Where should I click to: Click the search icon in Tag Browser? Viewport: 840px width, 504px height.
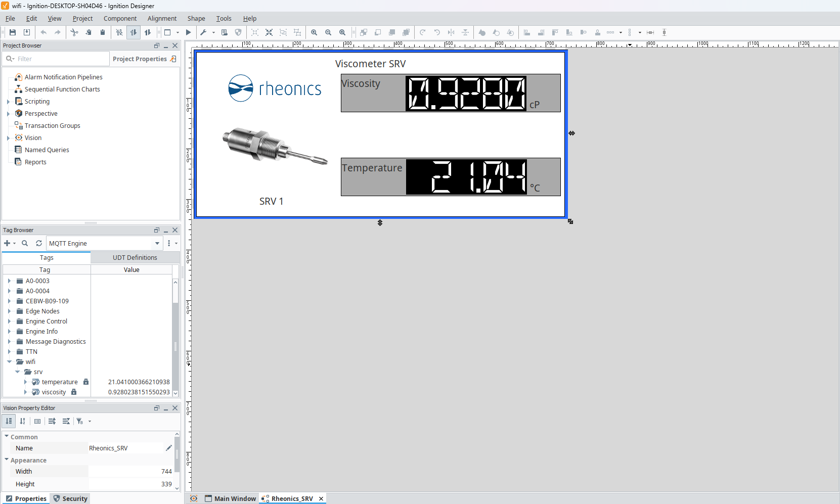25,243
